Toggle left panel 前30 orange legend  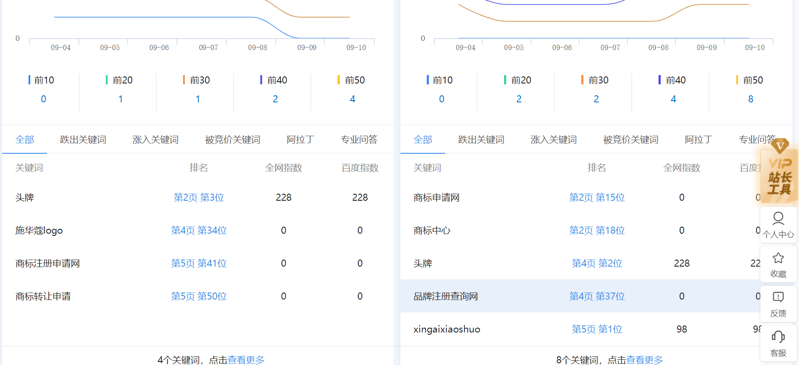[196, 80]
